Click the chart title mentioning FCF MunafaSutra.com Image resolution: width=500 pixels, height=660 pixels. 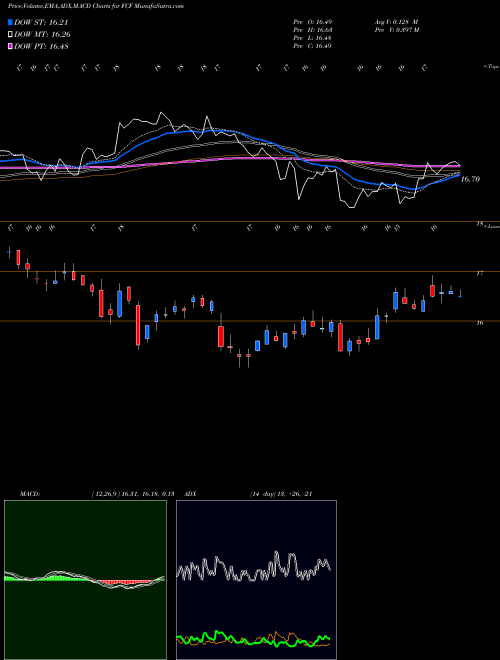[96, 6]
